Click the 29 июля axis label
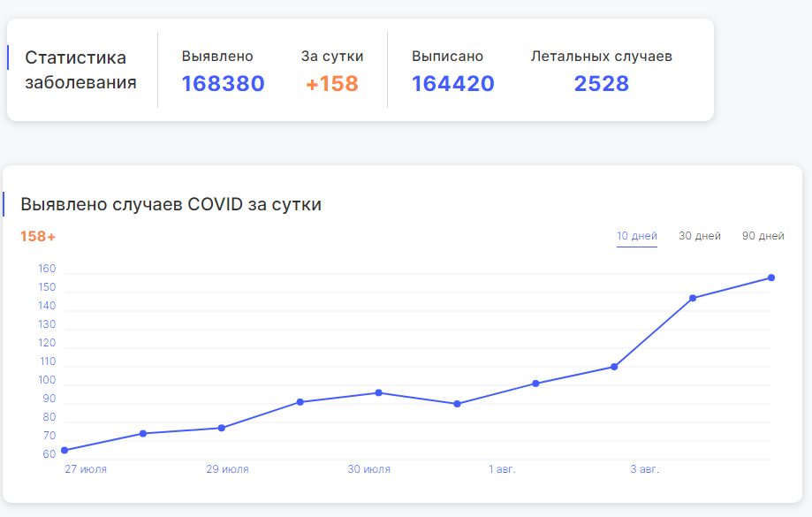This screenshot has height=517, width=812. [227, 469]
